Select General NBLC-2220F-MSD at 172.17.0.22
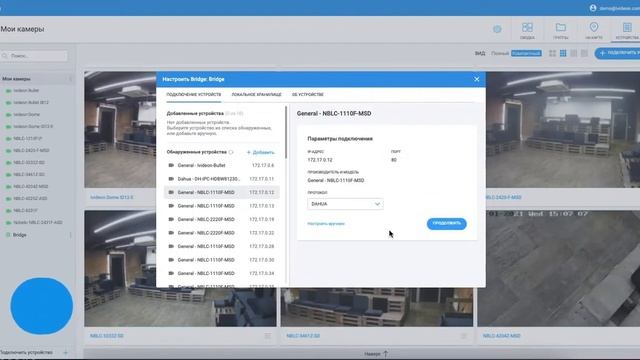The height and width of the screenshot is (360, 640). (222, 233)
